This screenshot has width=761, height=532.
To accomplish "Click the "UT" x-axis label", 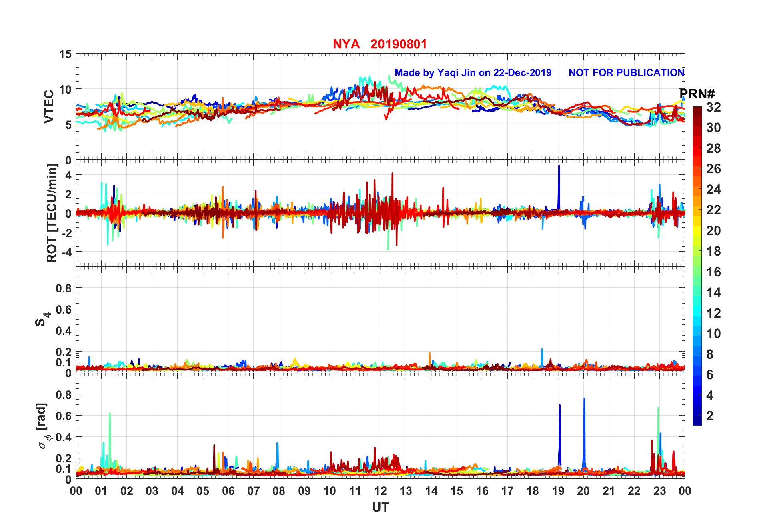I will pyautogui.click(x=380, y=507).
